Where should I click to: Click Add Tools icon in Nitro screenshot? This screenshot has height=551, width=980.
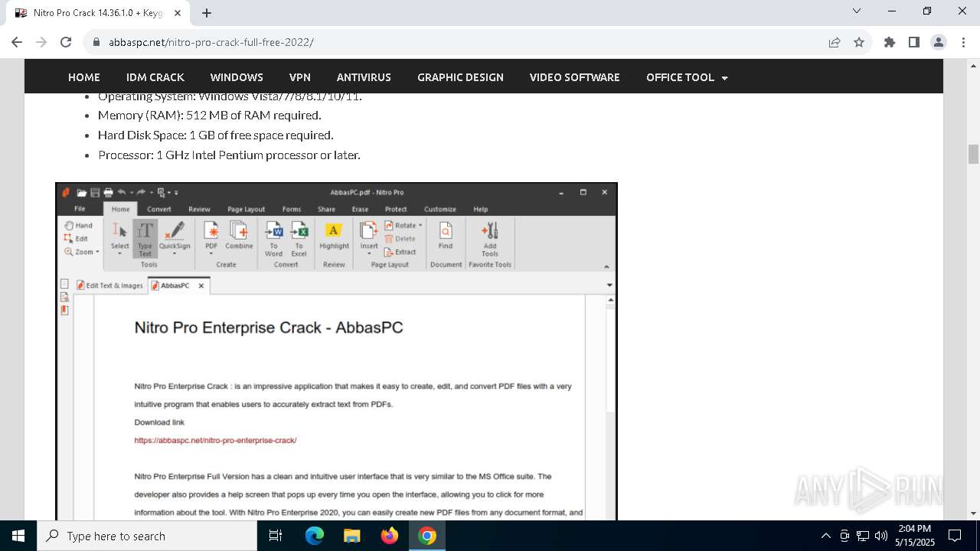490,239
